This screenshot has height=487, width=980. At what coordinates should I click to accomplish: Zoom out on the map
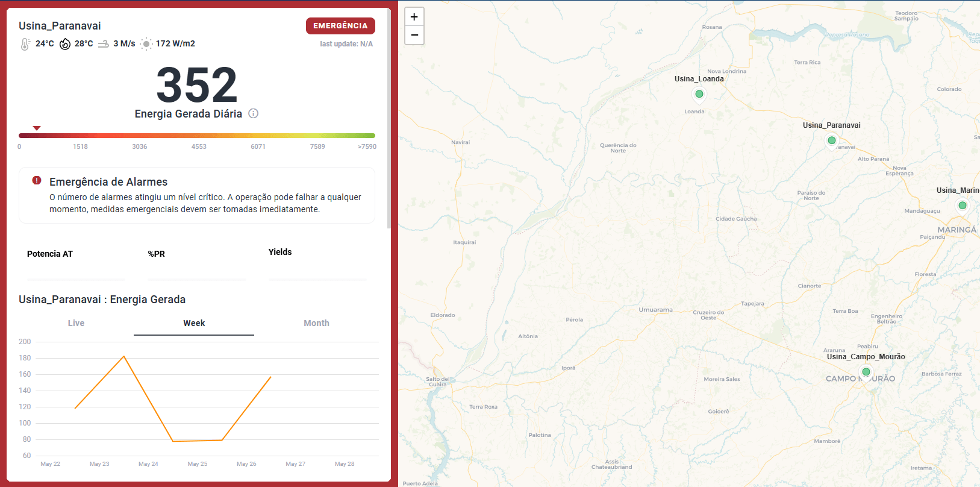[x=414, y=35]
